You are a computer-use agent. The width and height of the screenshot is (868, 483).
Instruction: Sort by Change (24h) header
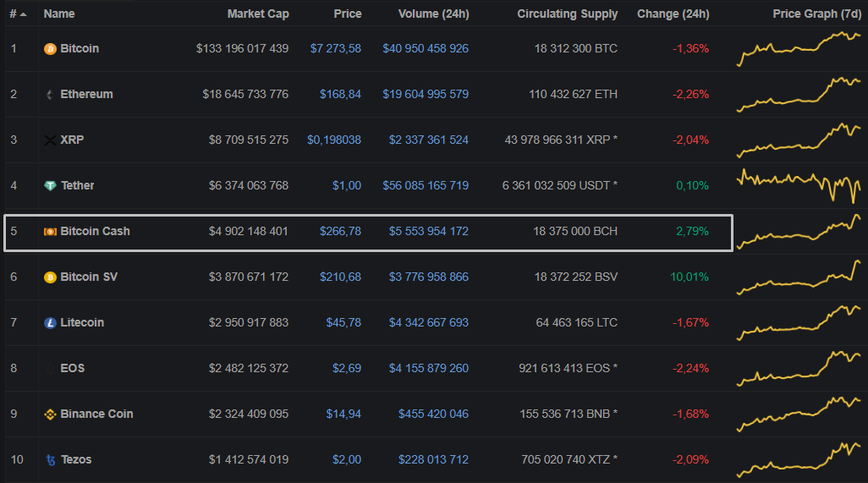(673, 14)
